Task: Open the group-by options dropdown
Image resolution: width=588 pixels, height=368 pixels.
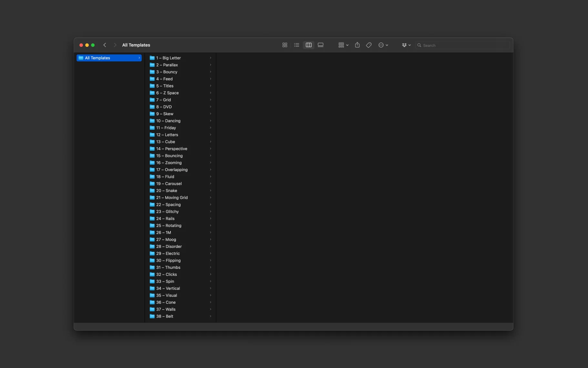Action: click(x=343, y=45)
